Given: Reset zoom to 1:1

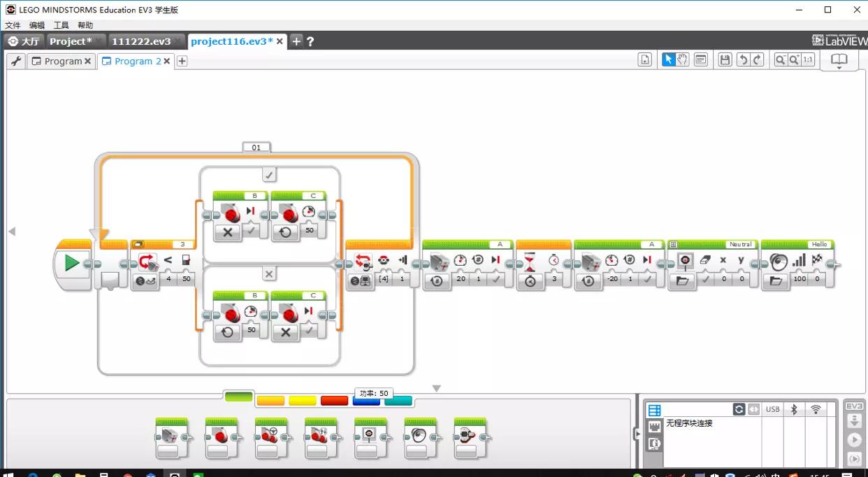Looking at the screenshot, I should click(808, 60).
